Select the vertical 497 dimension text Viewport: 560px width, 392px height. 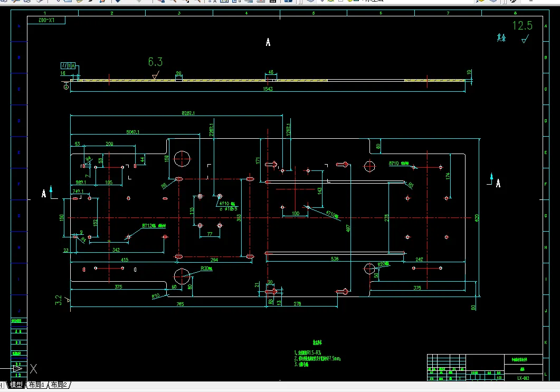(x=348, y=228)
